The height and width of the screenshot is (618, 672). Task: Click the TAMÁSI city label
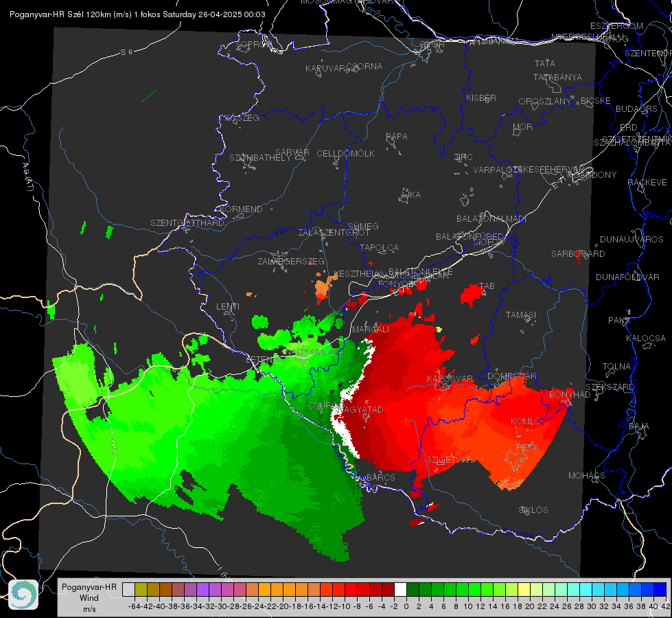(521, 314)
